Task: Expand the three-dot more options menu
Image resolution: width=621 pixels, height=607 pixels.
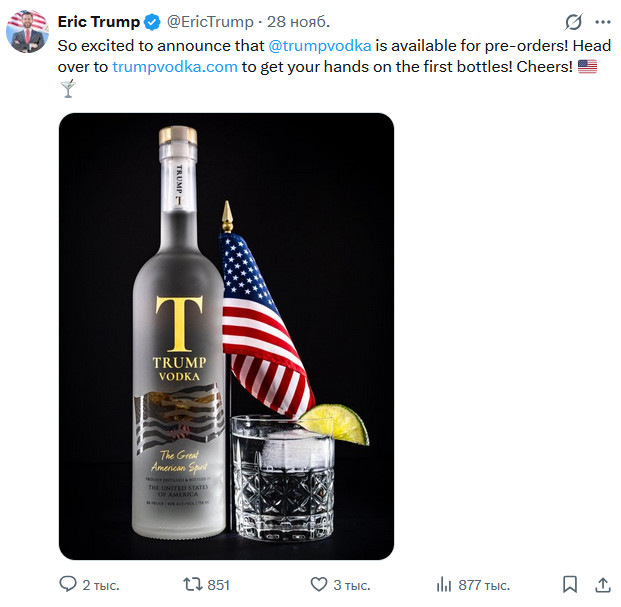Action: pyautogui.click(x=602, y=22)
